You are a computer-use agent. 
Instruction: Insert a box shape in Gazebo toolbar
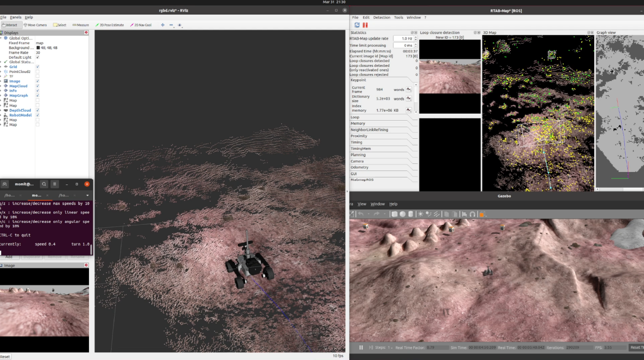[395, 214]
